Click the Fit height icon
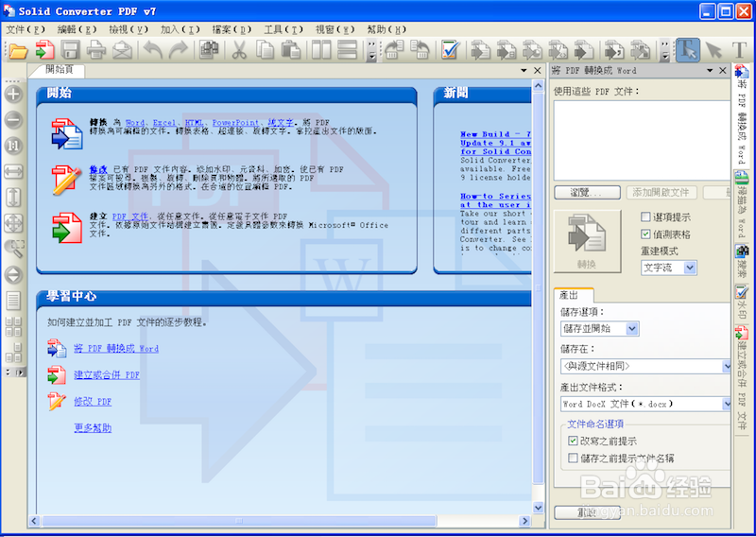756x537 pixels. coord(13,198)
